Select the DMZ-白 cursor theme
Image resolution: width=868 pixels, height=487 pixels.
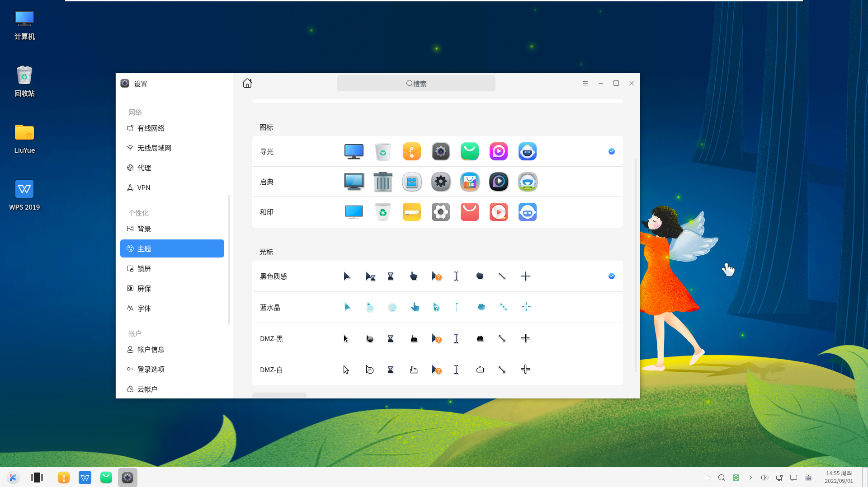[x=437, y=370]
